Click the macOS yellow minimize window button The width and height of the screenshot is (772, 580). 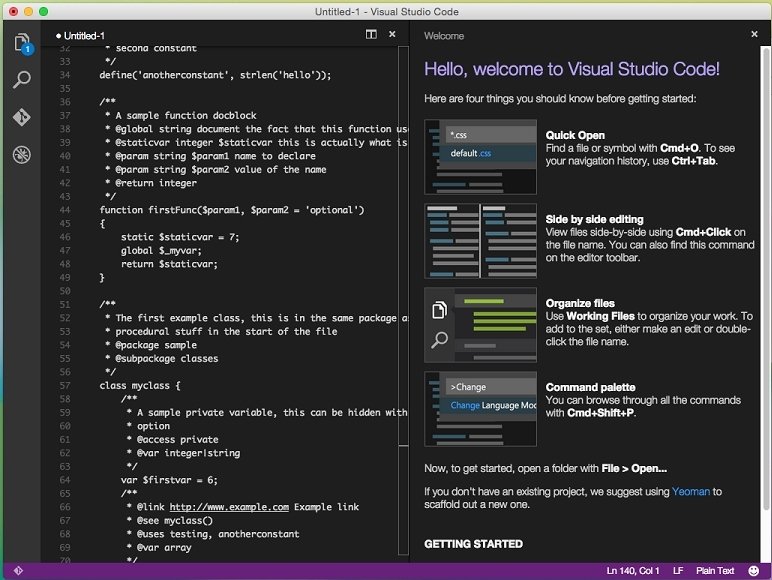point(29,11)
